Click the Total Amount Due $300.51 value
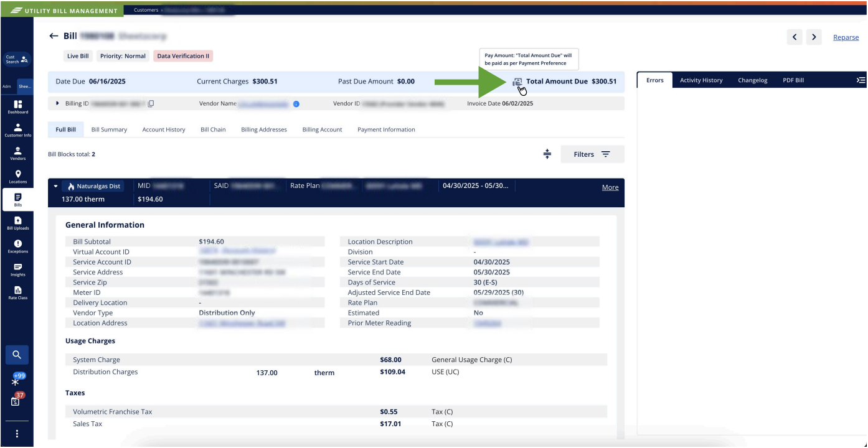 [x=604, y=82]
